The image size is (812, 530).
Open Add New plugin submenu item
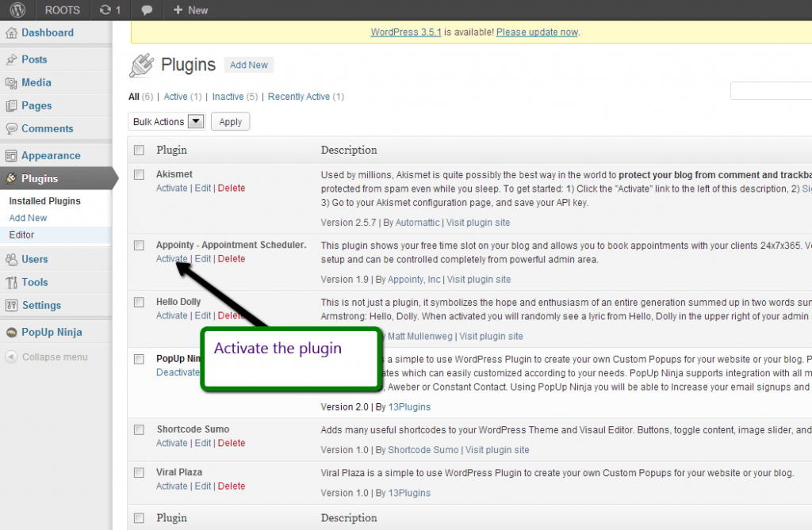coord(28,218)
